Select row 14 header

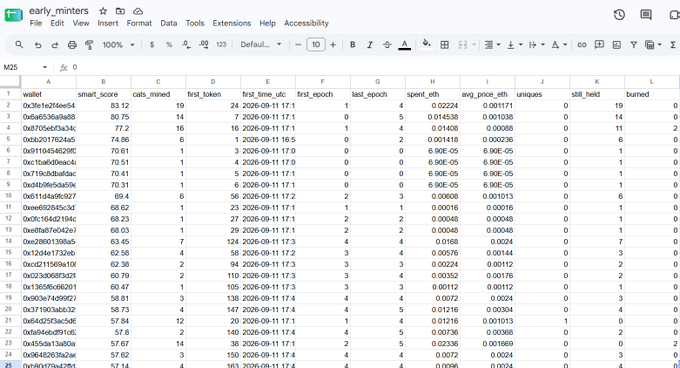[x=8, y=241]
